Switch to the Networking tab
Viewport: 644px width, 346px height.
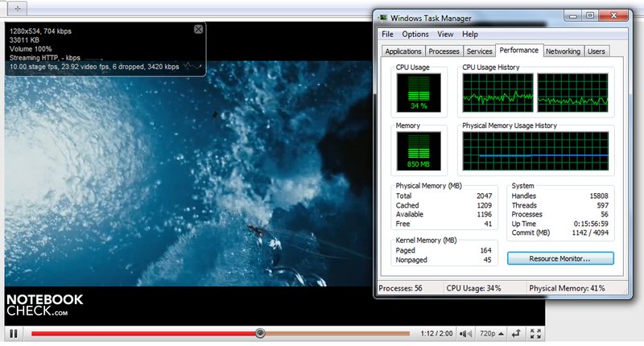[x=563, y=51]
